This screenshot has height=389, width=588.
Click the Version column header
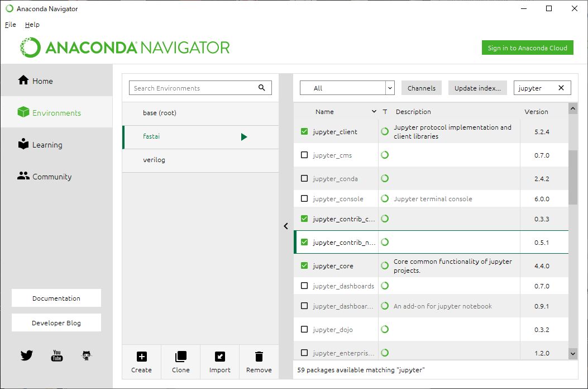click(536, 112)
